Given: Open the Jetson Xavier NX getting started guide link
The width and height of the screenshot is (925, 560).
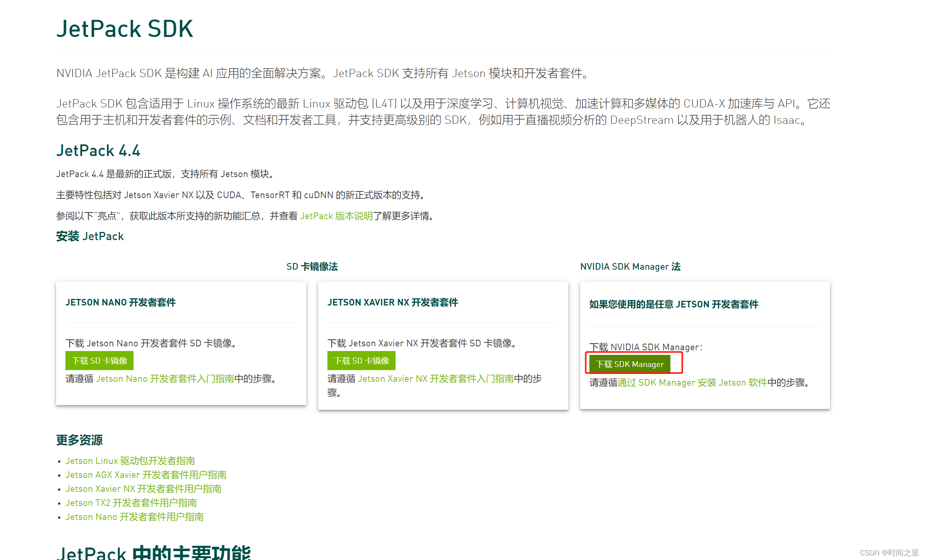Looking at the screenshot, I should [x=435, y=379].
